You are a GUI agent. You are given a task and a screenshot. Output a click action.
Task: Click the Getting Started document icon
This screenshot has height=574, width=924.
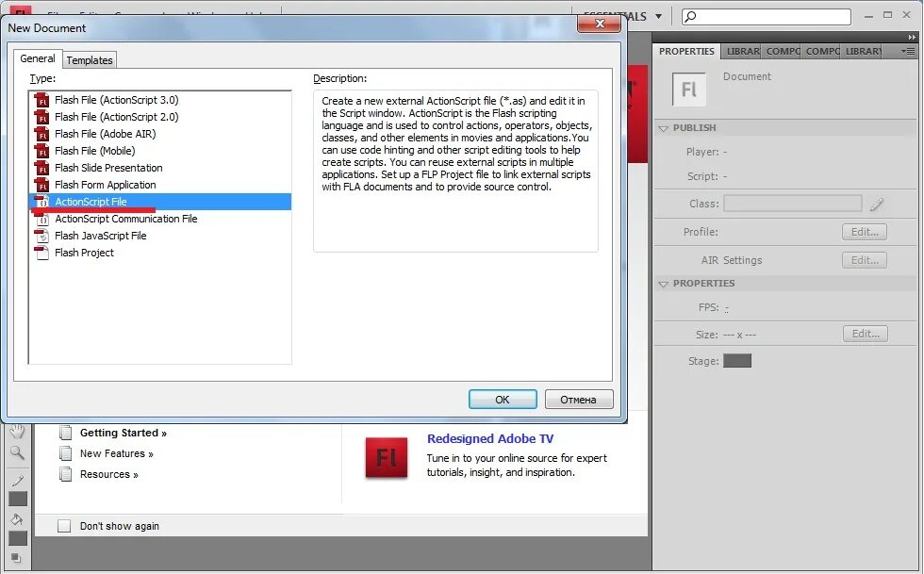coord(65,434)
